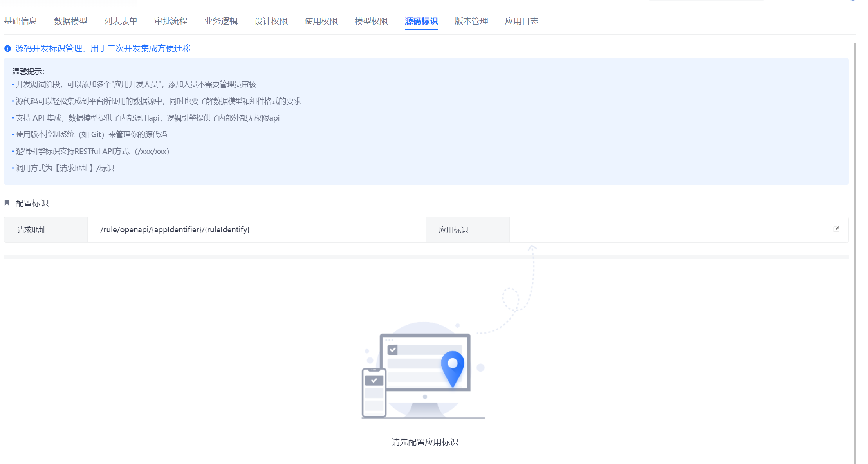Image resolution: width=868 pixels, height=464 pixels.
Task: Click the 源码开发标识管理 description text
Action: tap(103, 49)
